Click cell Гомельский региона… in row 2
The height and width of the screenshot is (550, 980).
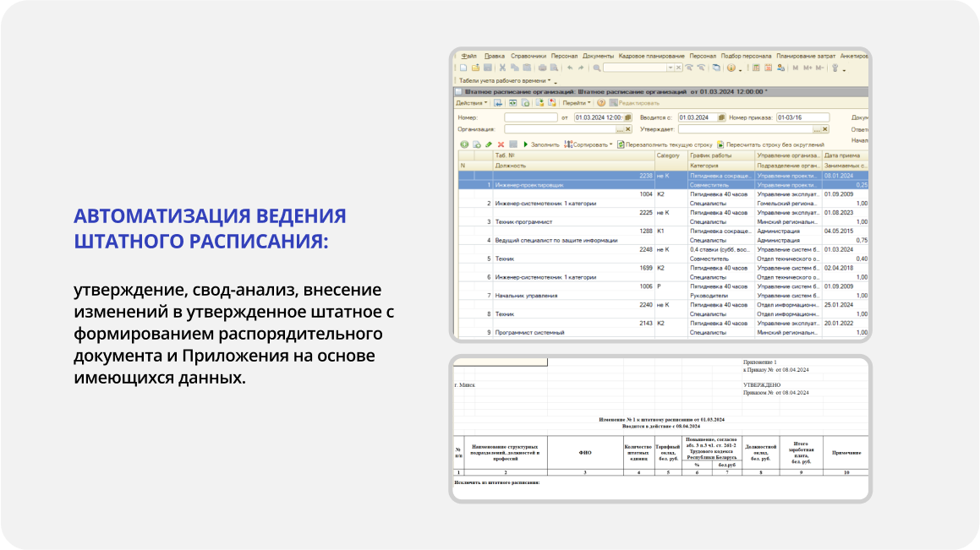coord(787,203)
